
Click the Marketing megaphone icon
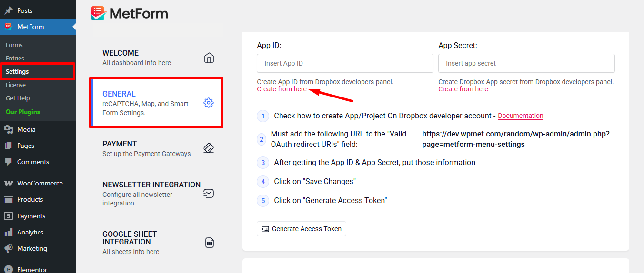[9, 248]
